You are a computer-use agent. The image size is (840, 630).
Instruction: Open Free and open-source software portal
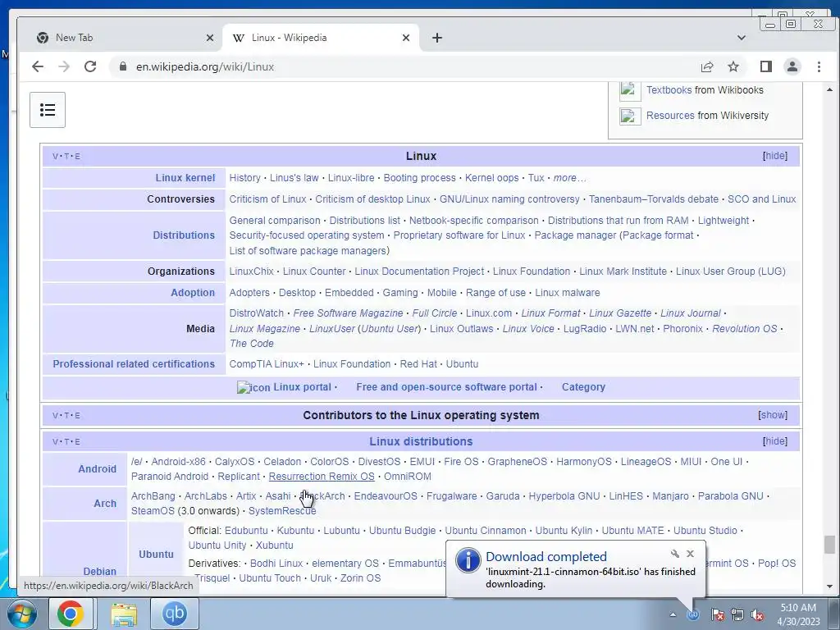[x=446, y=387]
